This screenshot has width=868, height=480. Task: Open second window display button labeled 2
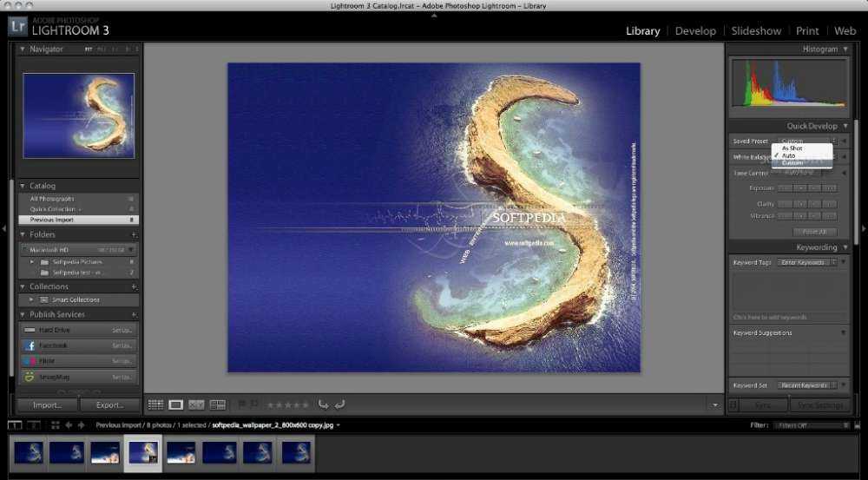(35, 425)
